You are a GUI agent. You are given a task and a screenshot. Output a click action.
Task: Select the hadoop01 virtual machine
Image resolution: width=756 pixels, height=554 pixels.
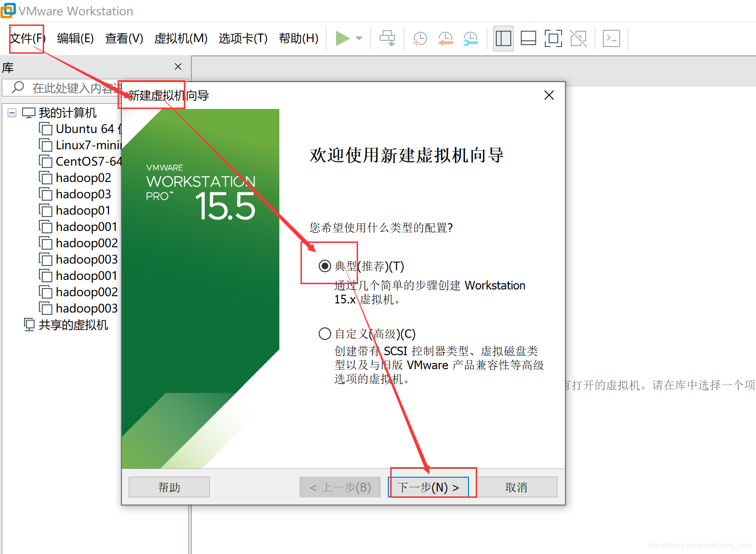(83, 210)
